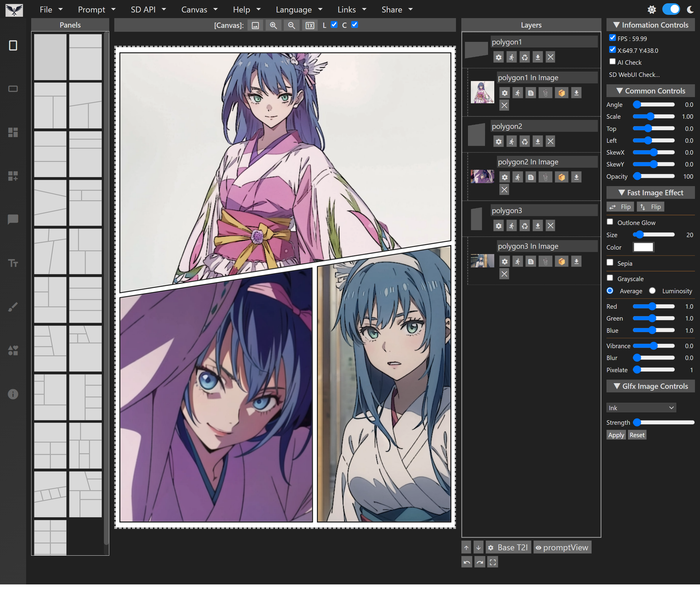
Task: Click orange box icon on polygon3 In Image
Action: point(561,261)
